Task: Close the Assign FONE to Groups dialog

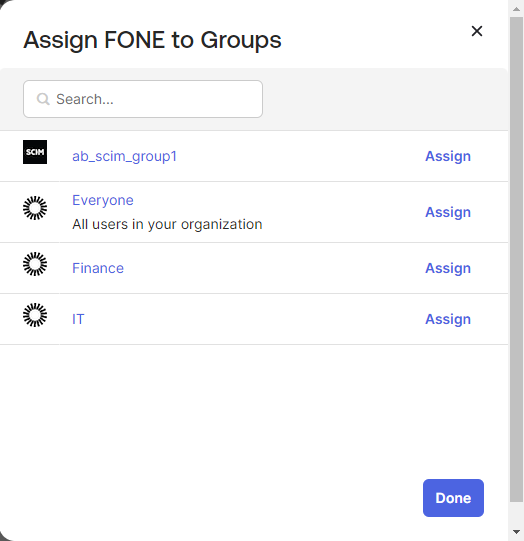Action: (x=477, y=31)
